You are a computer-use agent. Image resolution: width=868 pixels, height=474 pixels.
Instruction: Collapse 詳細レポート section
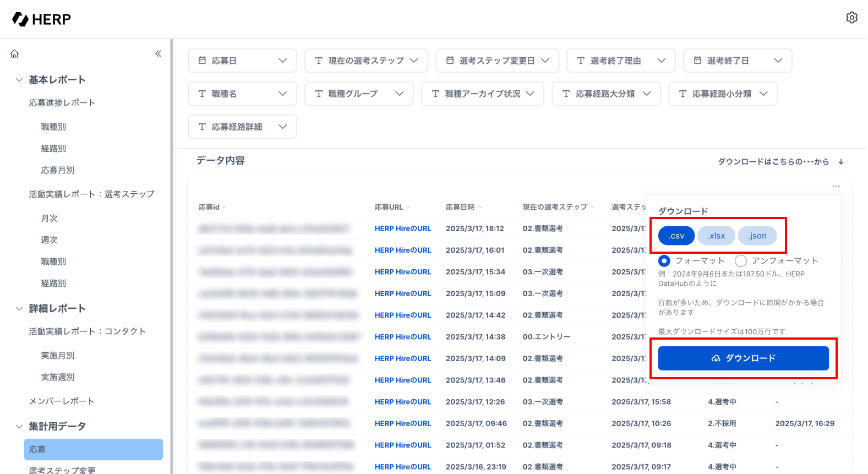(x=19, y=308)
